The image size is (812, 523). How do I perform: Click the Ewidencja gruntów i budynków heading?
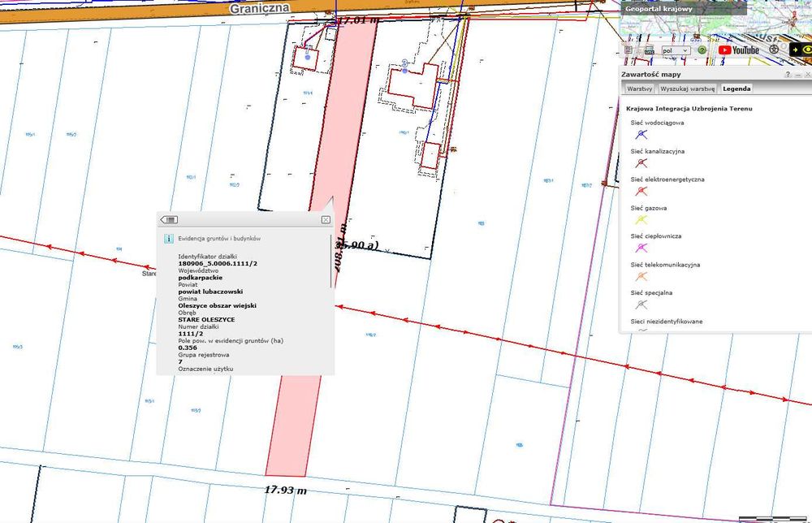[219, 239]
